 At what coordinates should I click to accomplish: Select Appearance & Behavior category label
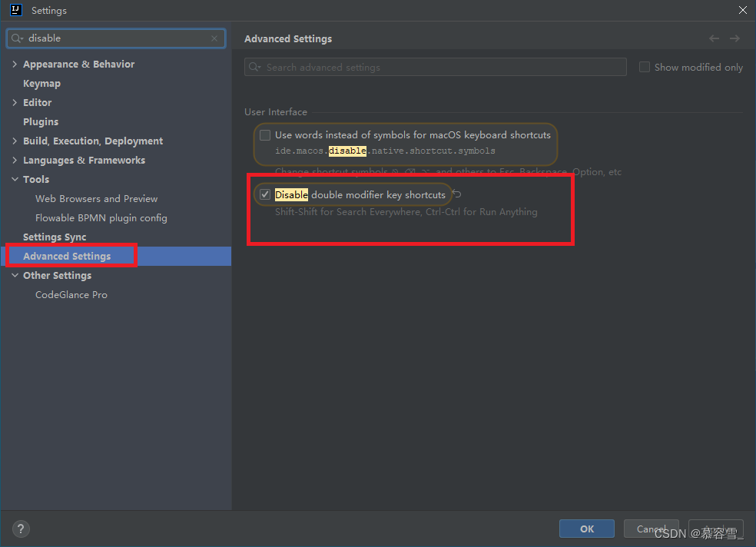click(x=78, y=64)
